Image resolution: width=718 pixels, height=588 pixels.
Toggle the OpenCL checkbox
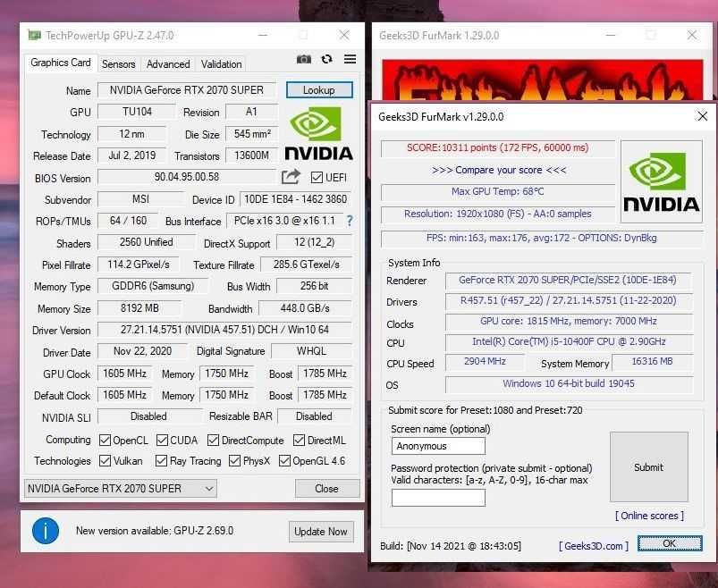105,441
